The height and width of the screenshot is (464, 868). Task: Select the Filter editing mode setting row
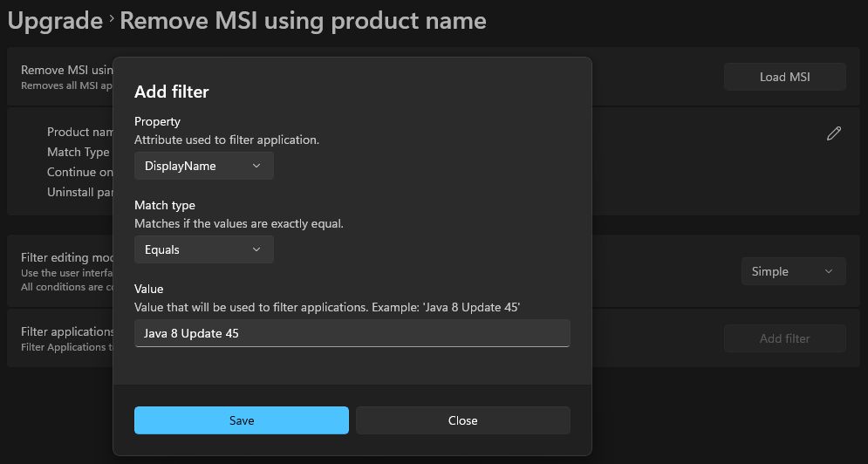point(66,259)
